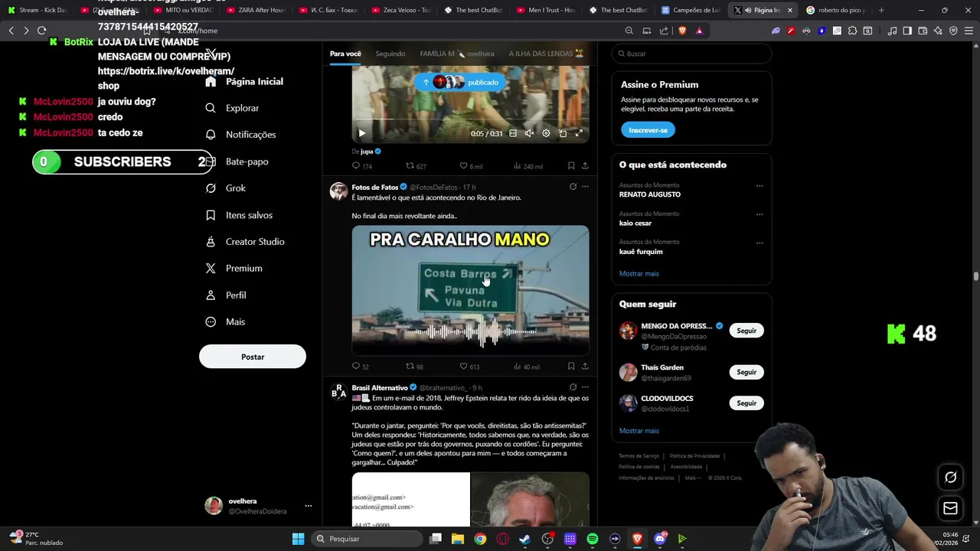Follow MENGO DA OPRESSÃO account
This screenshot has width=980, height=551.
tap(746, 331)
